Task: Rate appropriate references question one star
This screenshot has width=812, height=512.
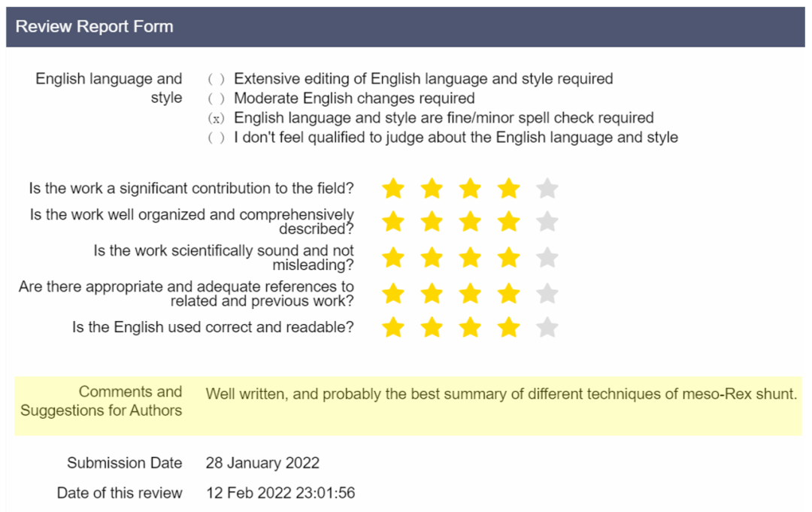Action: [393, 293]
